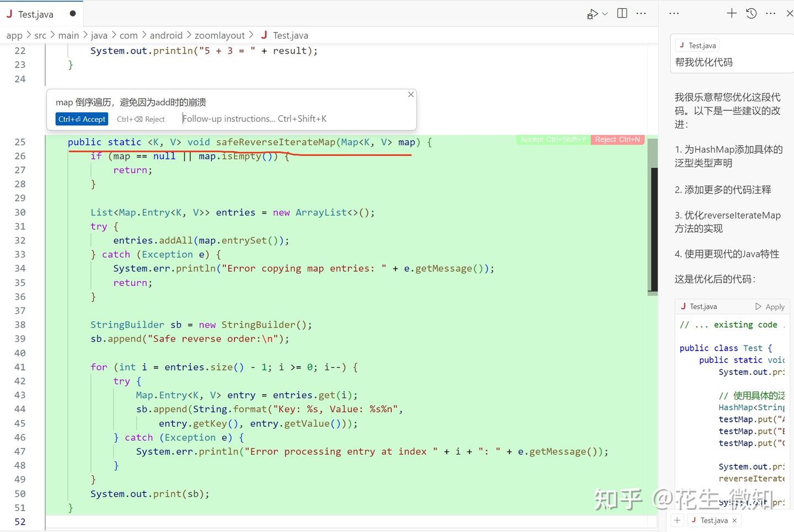Select the Test.java editor tab
The width and height of the screenshot is (794, 532).
point(35,14)
